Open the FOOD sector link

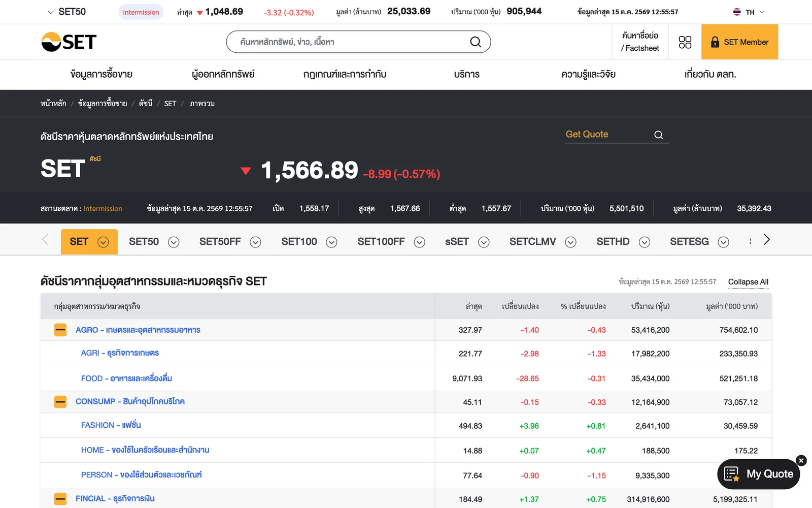(126, 378)
